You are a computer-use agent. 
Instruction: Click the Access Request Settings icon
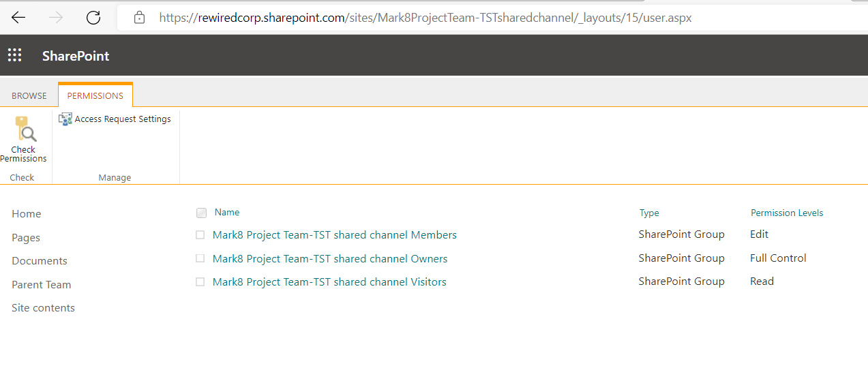pos(65,119)
